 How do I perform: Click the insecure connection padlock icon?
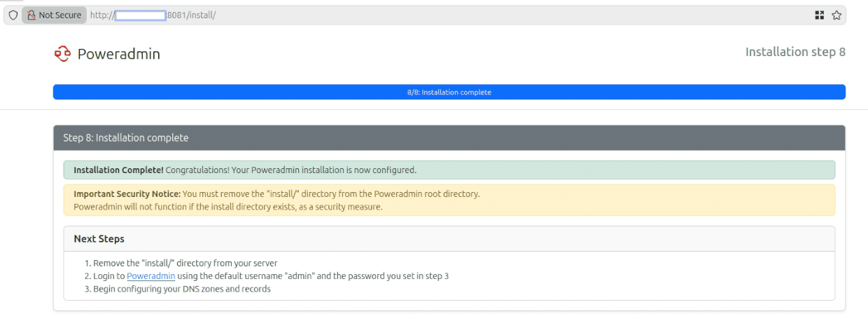coord(31,15)
